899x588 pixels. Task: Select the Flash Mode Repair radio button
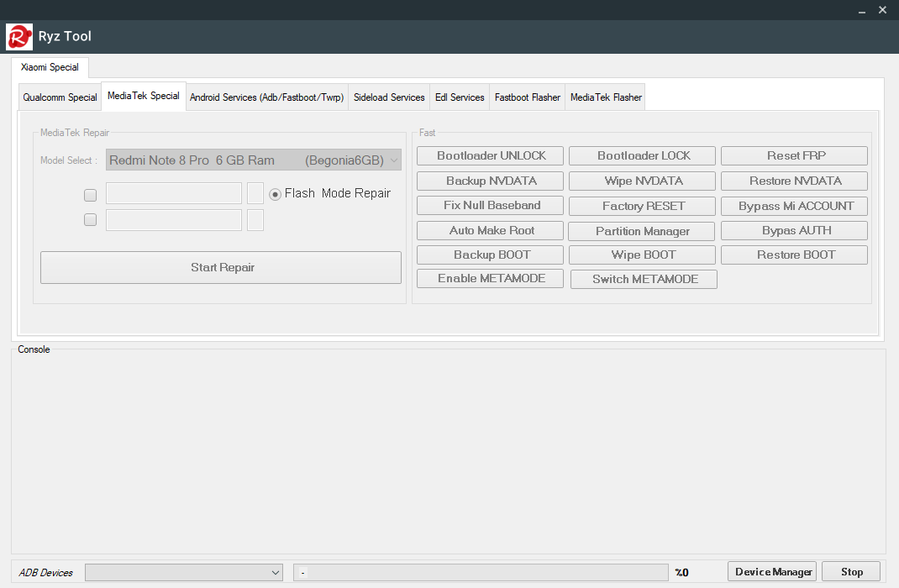(x=275, y=193)
